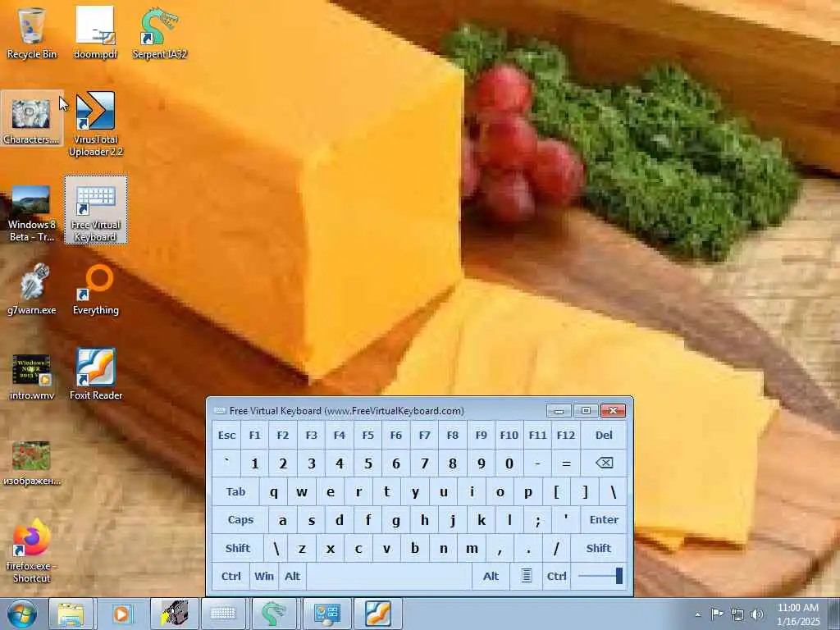840x630 pixels.
Task: Open the Everything search shortcut
Action: (x=95, y=288)
